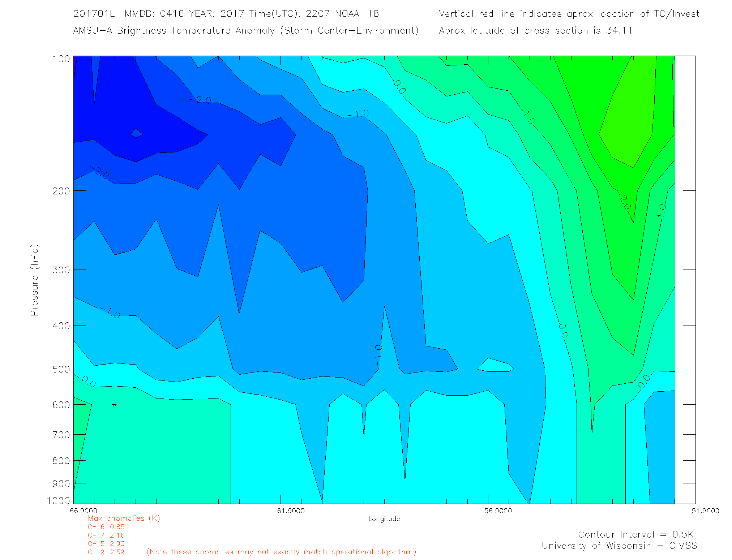
Task: Click the Longitude axis title
Action: (384, 519)
